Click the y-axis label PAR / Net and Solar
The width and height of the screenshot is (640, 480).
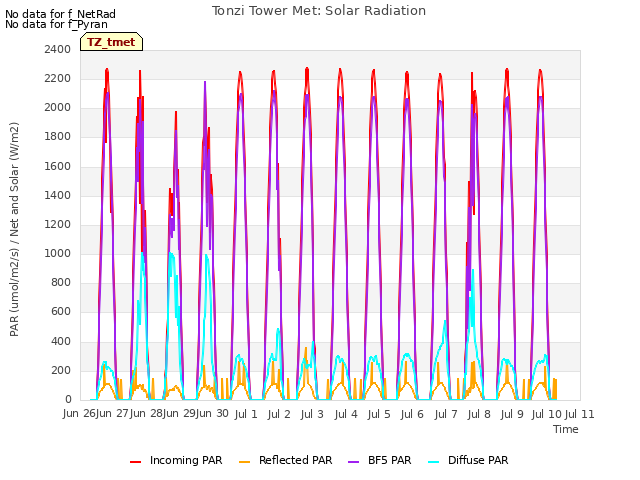tap(14, 229)
